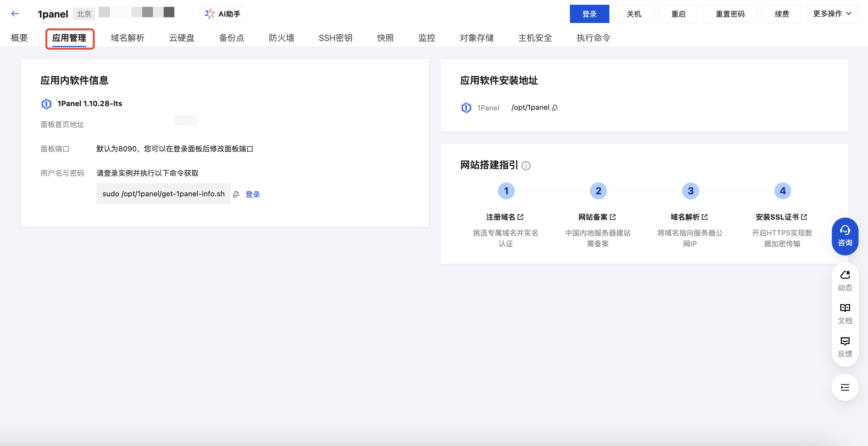Click the 1Panel logo in install address card
The height and width of the screenshot is (446, 868).
tap(466, 108)
